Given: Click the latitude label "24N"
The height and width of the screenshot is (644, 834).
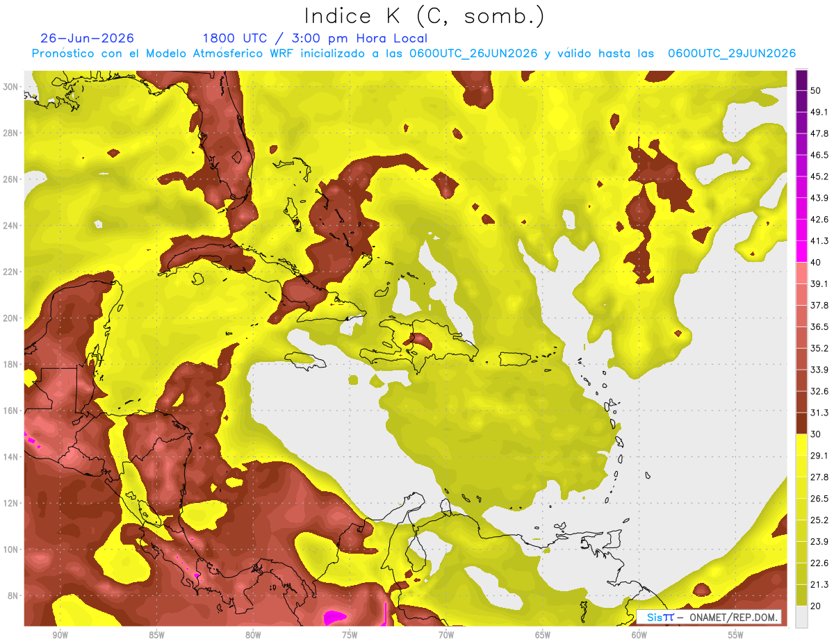Looking at the screenshot, I should pos(10,226).
